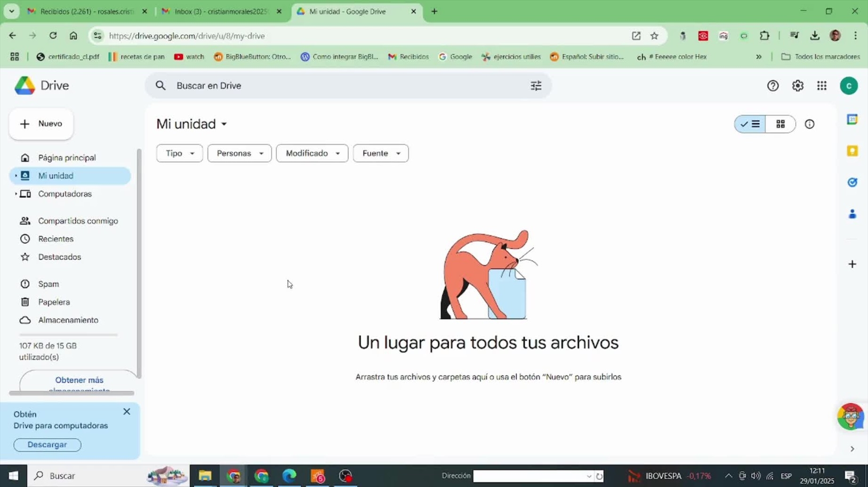The width and height of the screenshot is (868, 487).
Task: Open the Papelera section
Action: point(54,302)
